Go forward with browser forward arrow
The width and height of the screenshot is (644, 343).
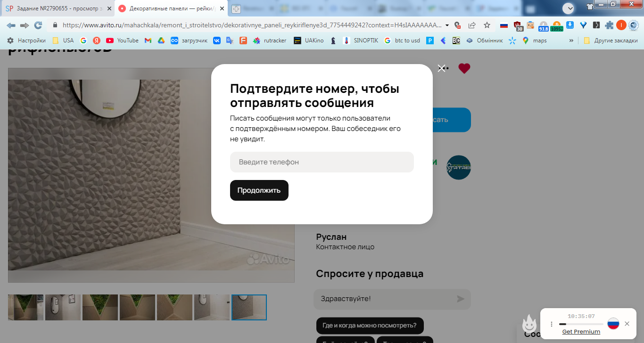[x=25, y=25]
